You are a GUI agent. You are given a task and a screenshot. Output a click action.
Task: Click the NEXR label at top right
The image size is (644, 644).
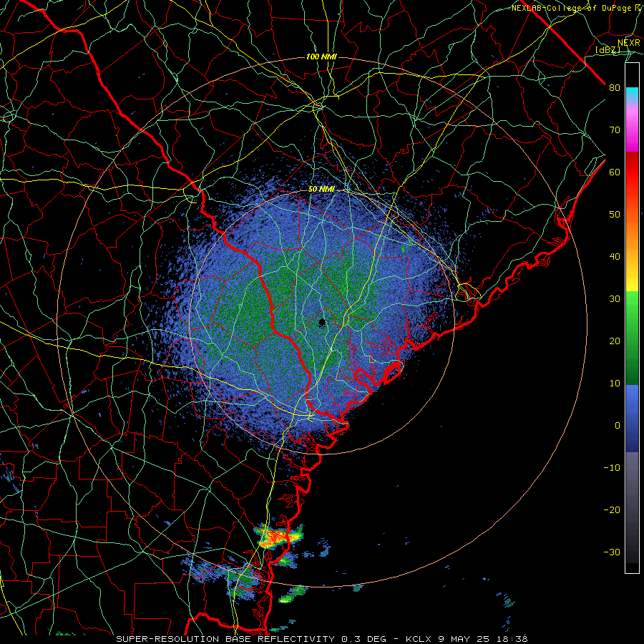tap(628, 42)
